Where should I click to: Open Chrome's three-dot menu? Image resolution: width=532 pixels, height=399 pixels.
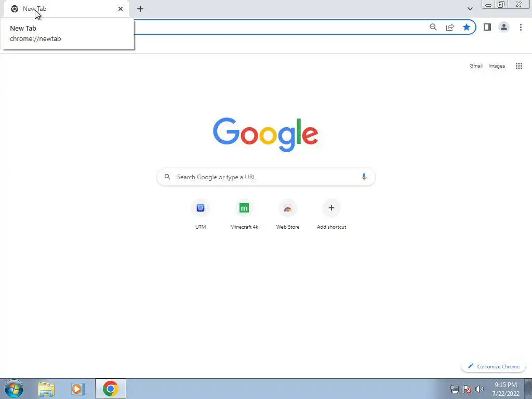[x=521, y=27]
